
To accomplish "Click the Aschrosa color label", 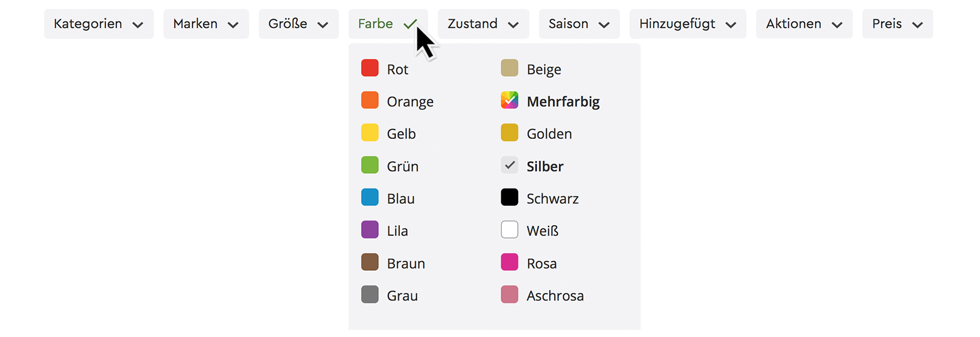I will (x=555, y=296).
